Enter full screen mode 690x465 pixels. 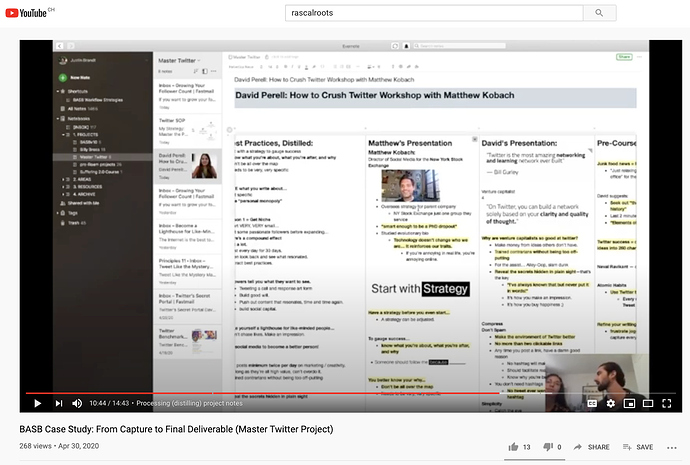click(x=667, y=403)
